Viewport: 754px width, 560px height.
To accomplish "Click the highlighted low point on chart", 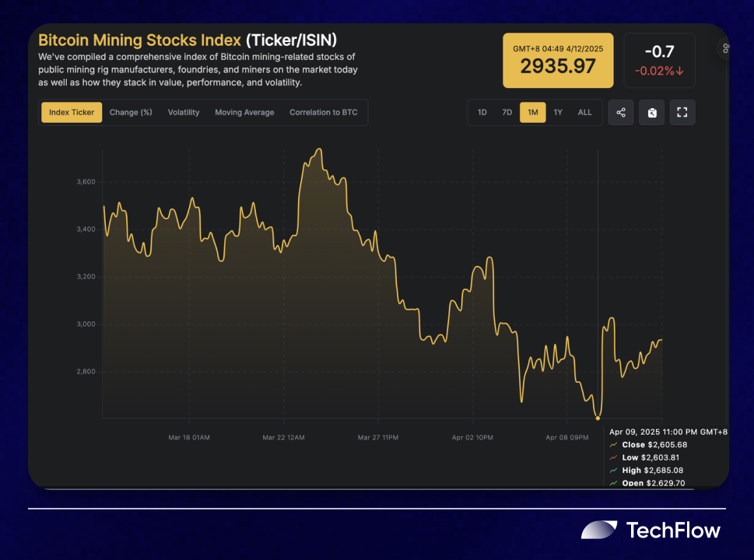I will click(x=598, y=418).
